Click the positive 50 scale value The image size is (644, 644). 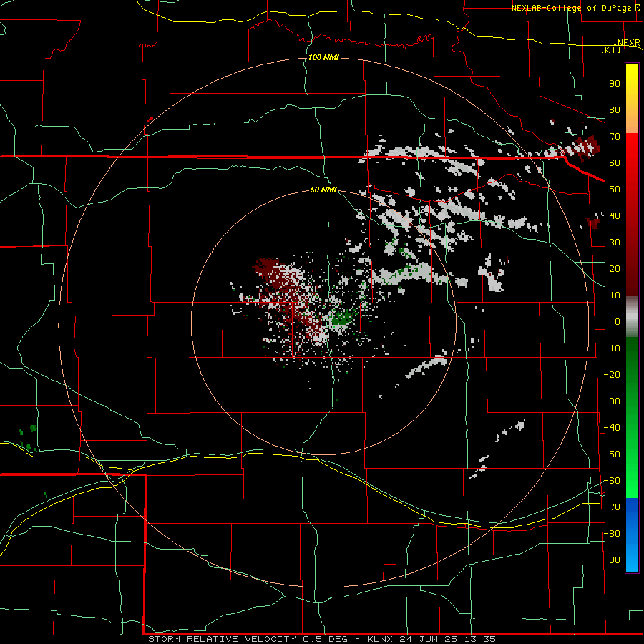[615, 190]
